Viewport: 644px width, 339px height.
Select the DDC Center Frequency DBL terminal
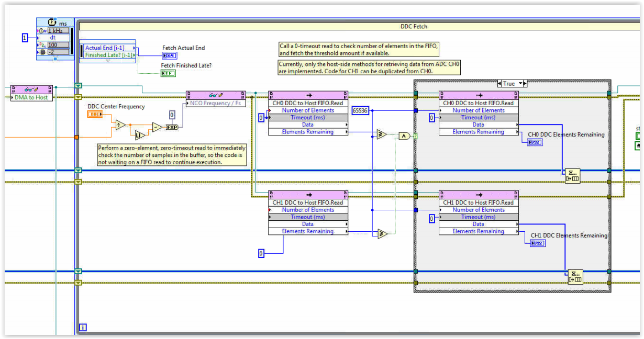[95, 114]
